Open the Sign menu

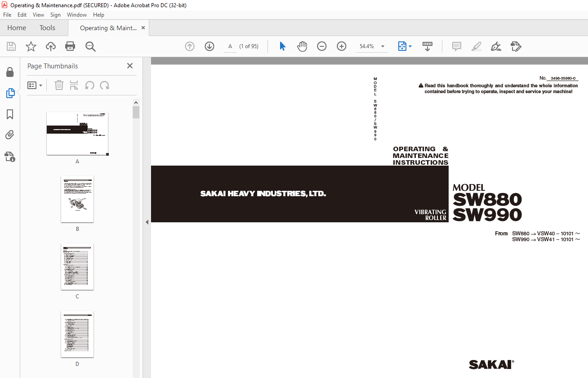click(55, 15)
